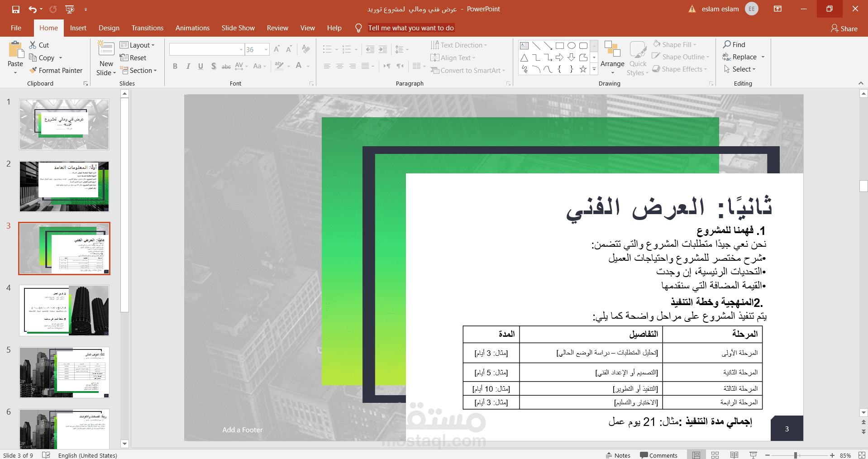
Task: Insert oval shape from gallery
Action: pos(572,45)
